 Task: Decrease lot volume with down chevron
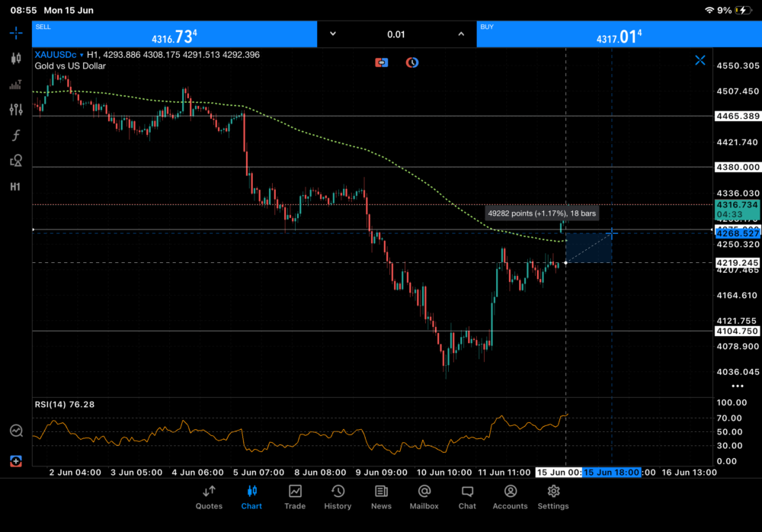pos(333,34)
